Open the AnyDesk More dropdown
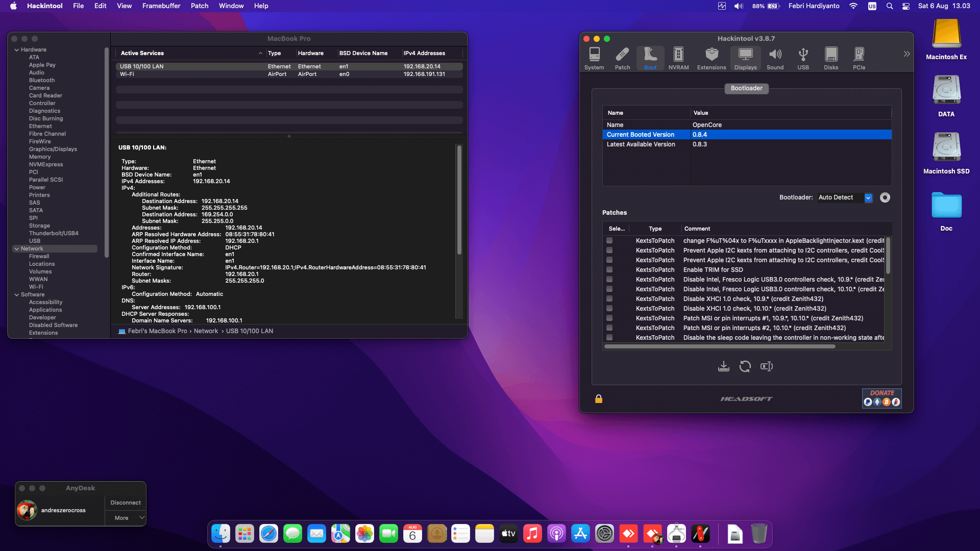980x551 pixels. point(126,518)
